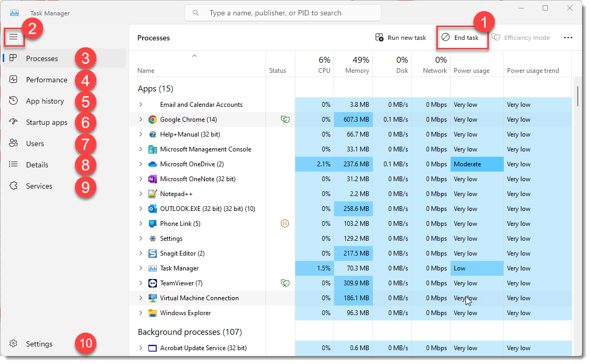Expand Microsoft OneDrive to show its processes
590x364 pixels.
point(140,164)
